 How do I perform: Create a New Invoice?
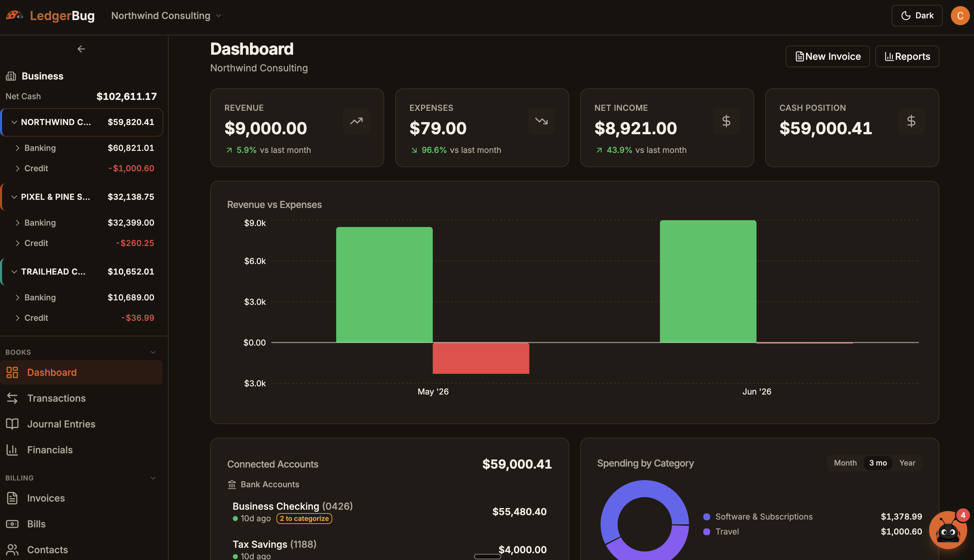827,56
